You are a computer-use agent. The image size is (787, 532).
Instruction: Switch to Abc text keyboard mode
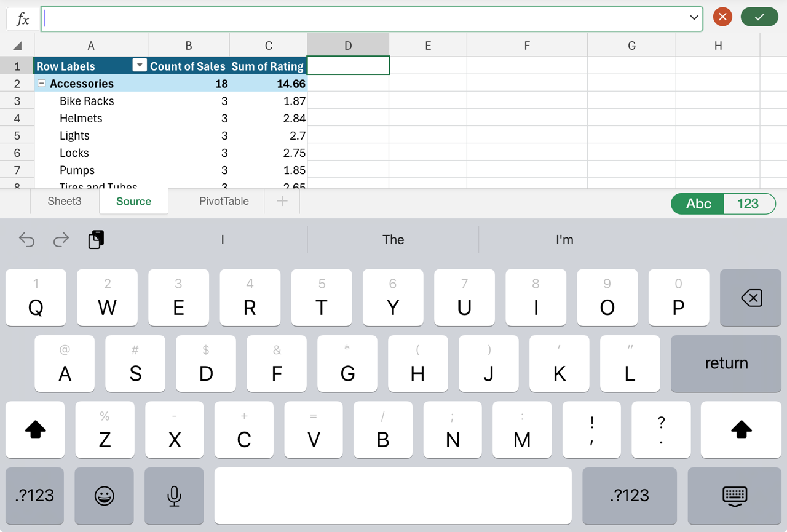(698, 204)
